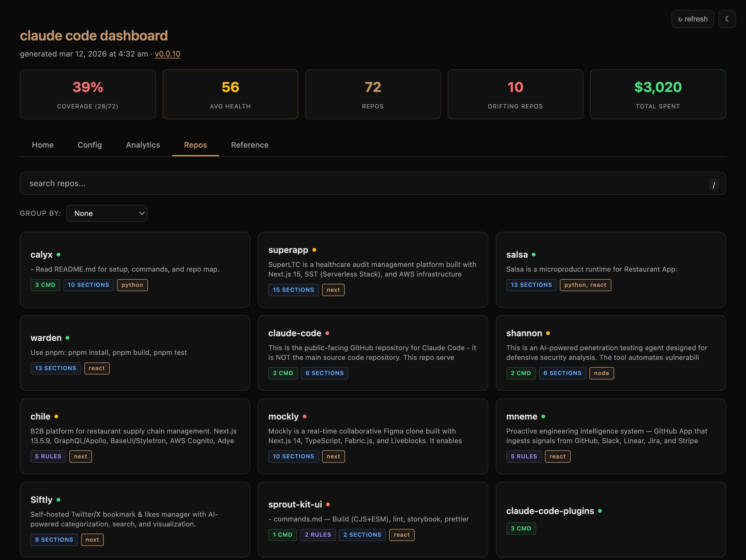746x560 pixels.
Task: Click red status dot beside claude-code
Action: coord(327,333)
